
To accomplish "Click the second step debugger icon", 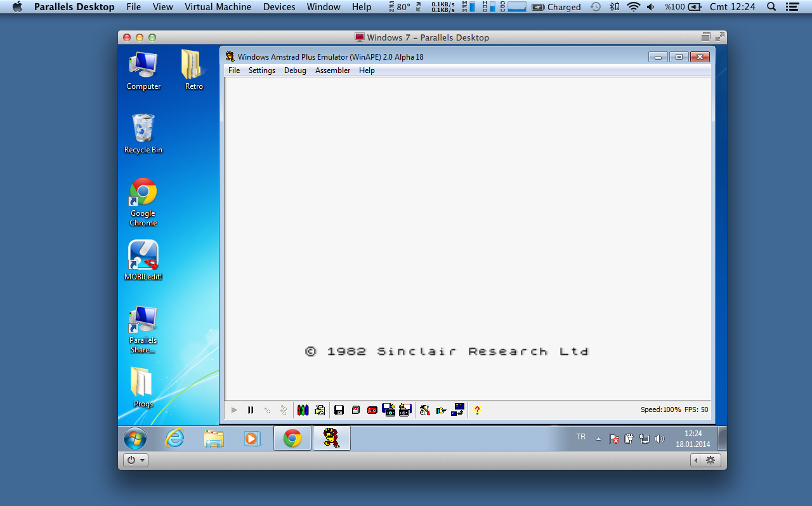I will [284, 410].
